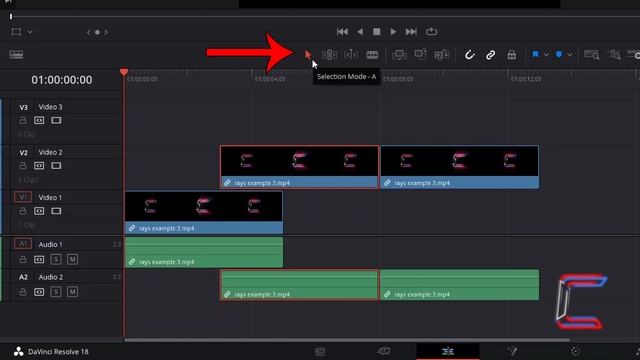Viewport: 640px width, 360px height.
Task: Click the A2 track label
Action: click(23, 277)
